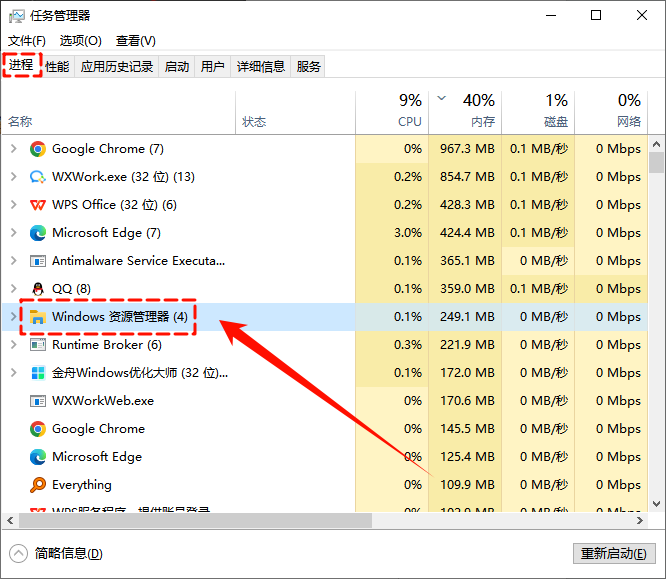Switch to the 服务 tab
Screen dimensions: 666x579
tap(308, 67)
